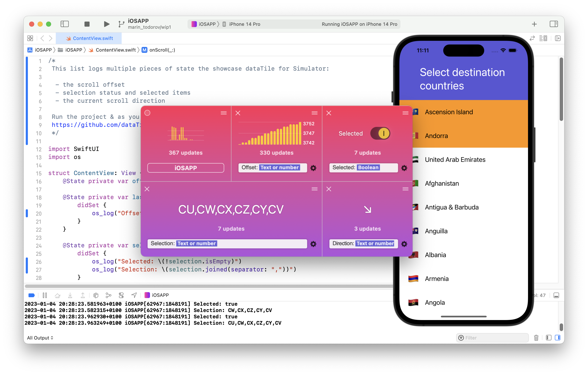Open the Debug View Hierarchy icon
The width and height of the screenshot is (588, 375).
pyautogui.click(x=96, y=295)
